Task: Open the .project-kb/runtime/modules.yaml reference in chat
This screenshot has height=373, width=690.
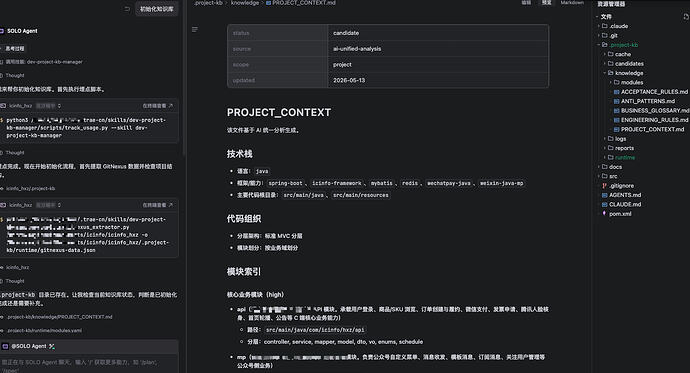Action: 44,330
